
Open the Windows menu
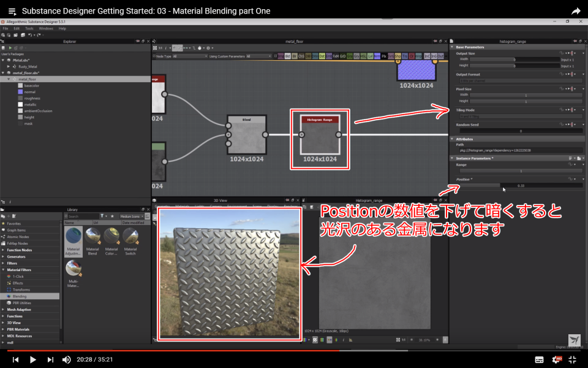(46, 29)
